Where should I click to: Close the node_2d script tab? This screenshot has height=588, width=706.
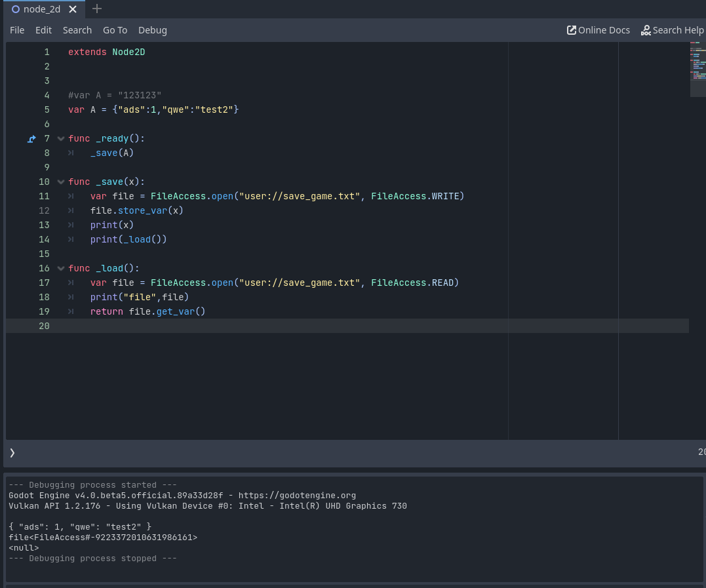73,9
